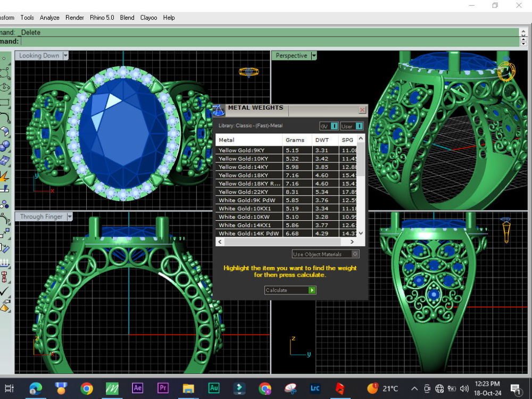Open the Clayoo menu
The height and width of the screenshot is (399, 532).
click(x=148, y=18)
